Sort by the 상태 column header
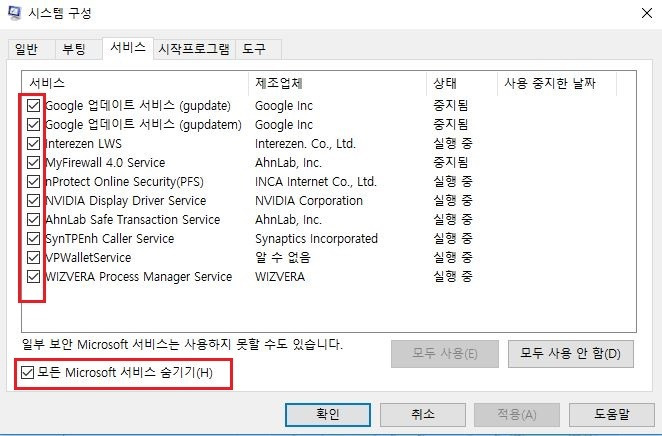Viewport: 662px width, 436px height. (462, 83)
